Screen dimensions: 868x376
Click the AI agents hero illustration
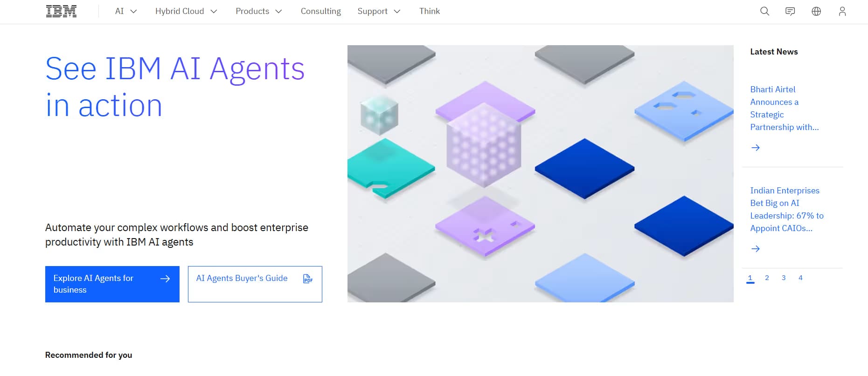541,174
